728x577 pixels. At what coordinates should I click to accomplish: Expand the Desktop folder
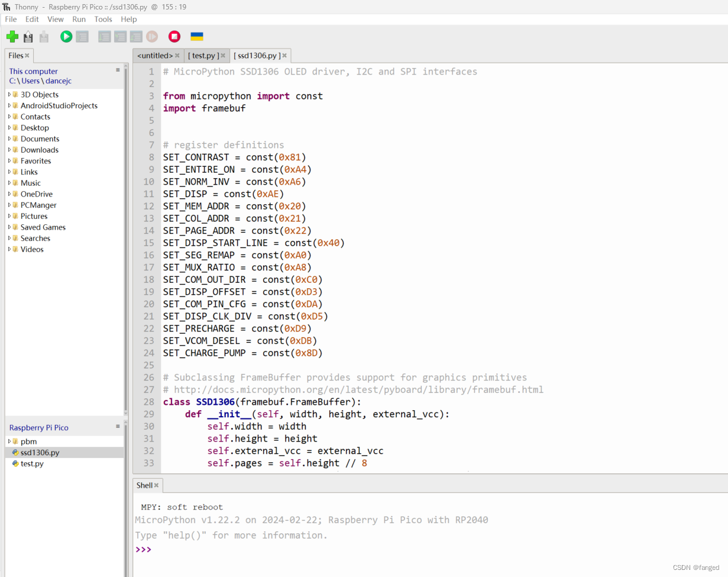[x=9, y=128]
